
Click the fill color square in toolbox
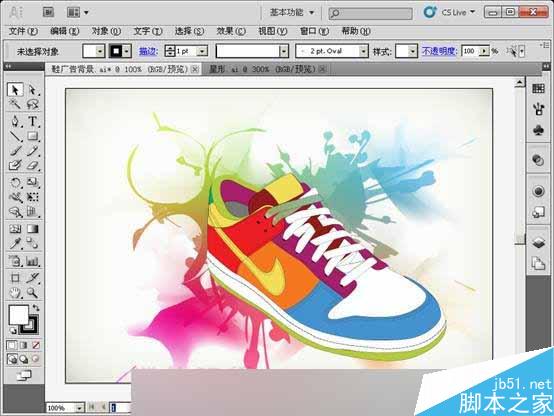tap(18, 315)
